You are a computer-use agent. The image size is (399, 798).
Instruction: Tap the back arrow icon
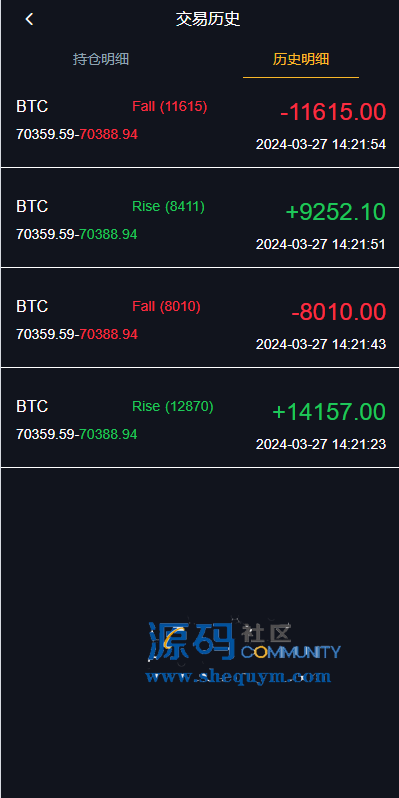pos(30,19)
